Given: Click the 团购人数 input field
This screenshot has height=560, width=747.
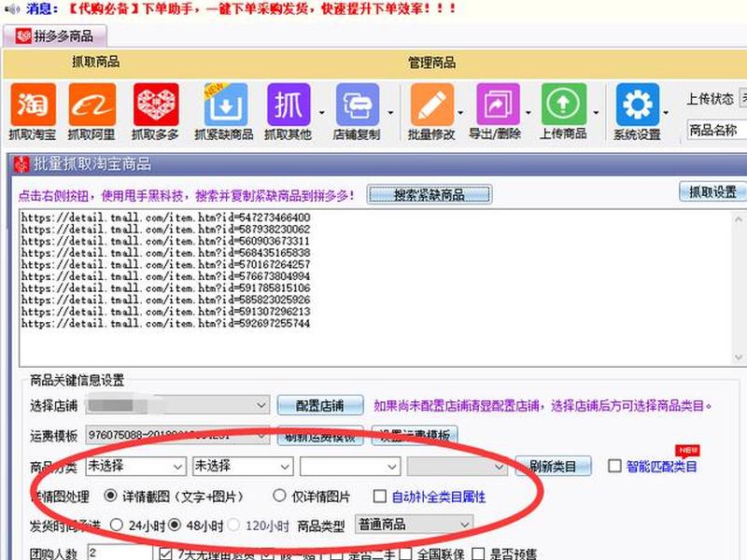Looking at the screenshot, I should 120,553.
